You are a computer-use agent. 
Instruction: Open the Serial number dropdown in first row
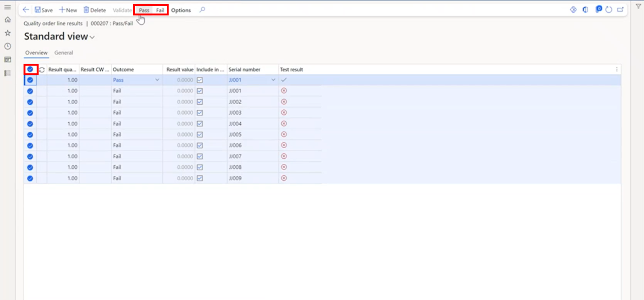pos(273,80)
